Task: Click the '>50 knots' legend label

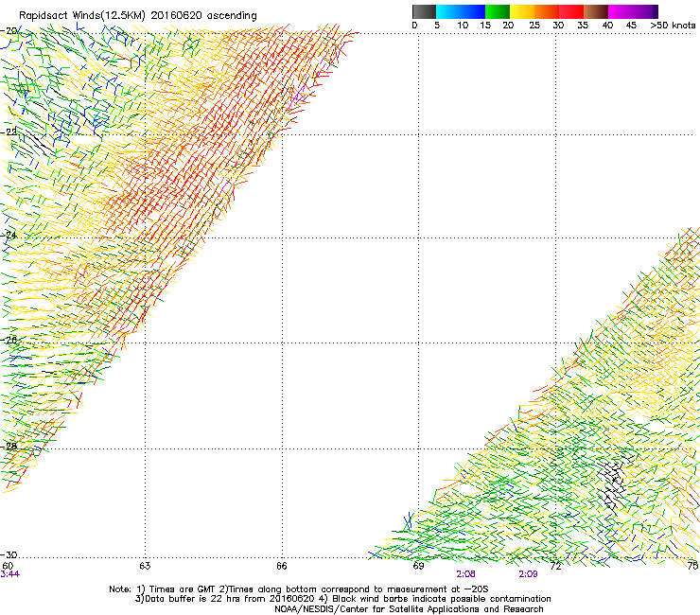Action: [x=673, y=26]
